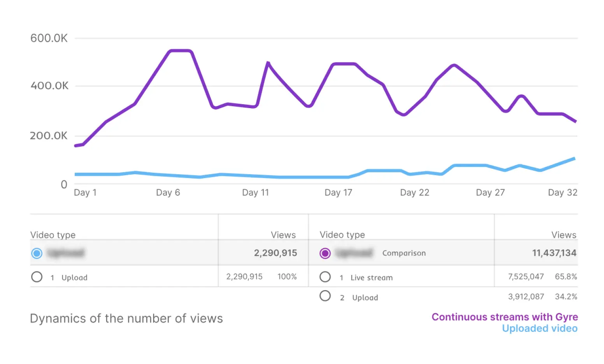Click the Comparison label
Image resolution: width=604 pixels, height=364 pixels.
[404, 253]
